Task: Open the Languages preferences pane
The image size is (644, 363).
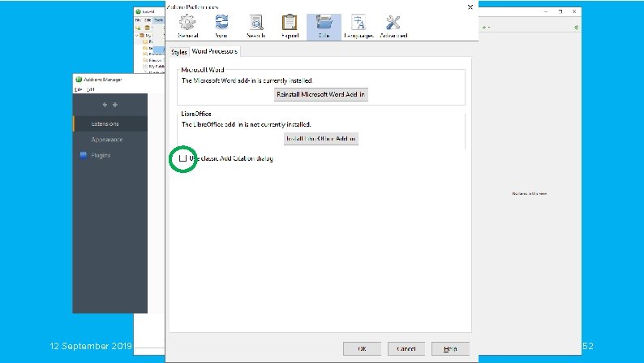Action: click(x=358, y=26)
